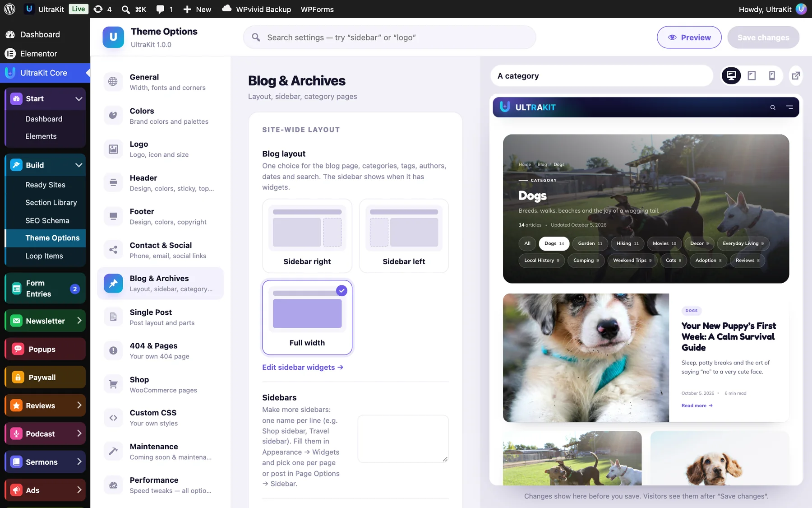The height and width of the screenshot is (508, 812).
Task: Filter the preview by the Hiking category pill
Action: coord(627,243)
